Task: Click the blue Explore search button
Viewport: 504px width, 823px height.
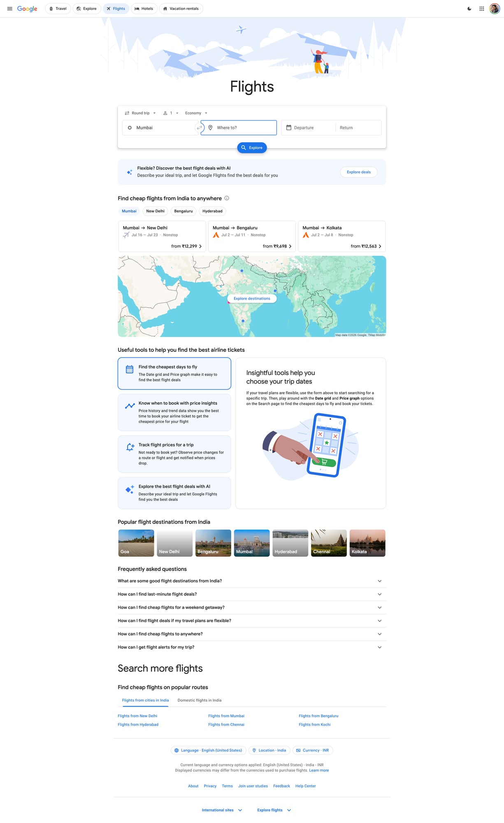Action: pyautogui.click(x=252, y=148)
